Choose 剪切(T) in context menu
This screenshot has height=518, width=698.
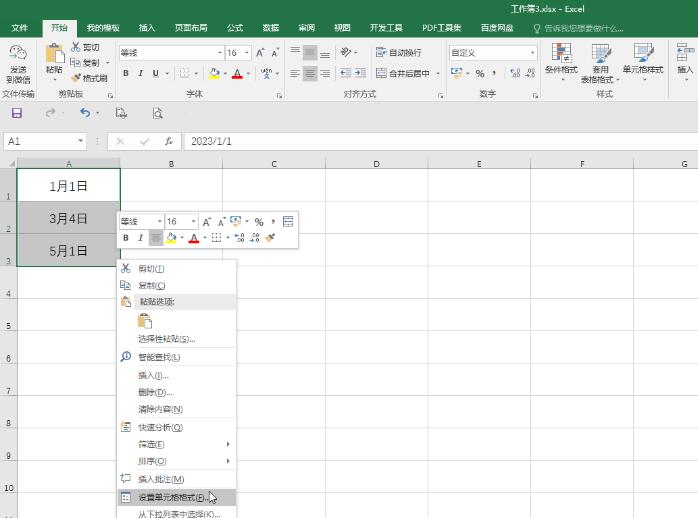(x=176, y=269)
